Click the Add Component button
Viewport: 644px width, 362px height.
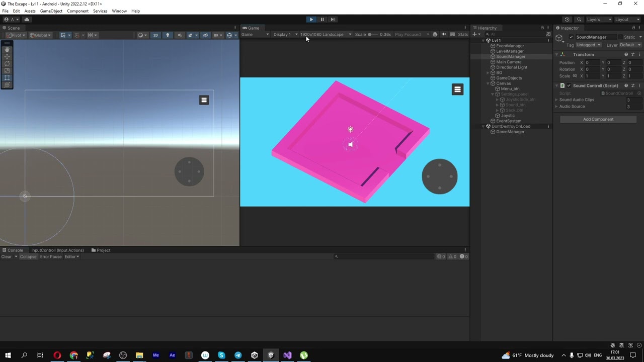pyautogui.click(x=598, y=120)
